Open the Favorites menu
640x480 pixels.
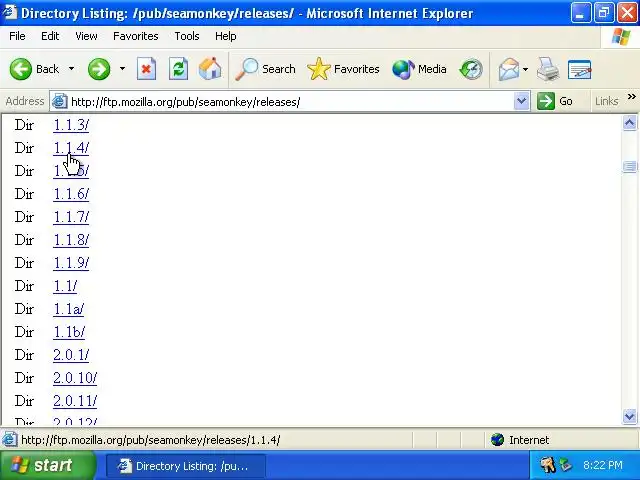point(136,36)
